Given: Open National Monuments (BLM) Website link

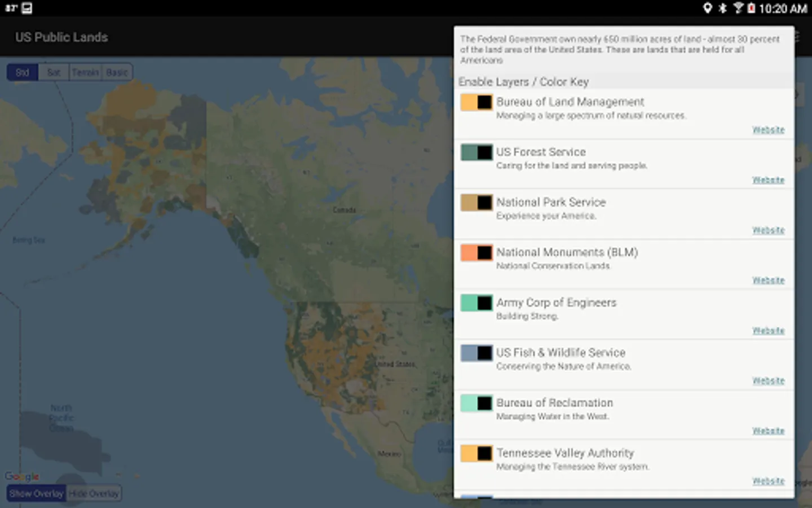Looking at the screenshot, I should tap(768, 281).
